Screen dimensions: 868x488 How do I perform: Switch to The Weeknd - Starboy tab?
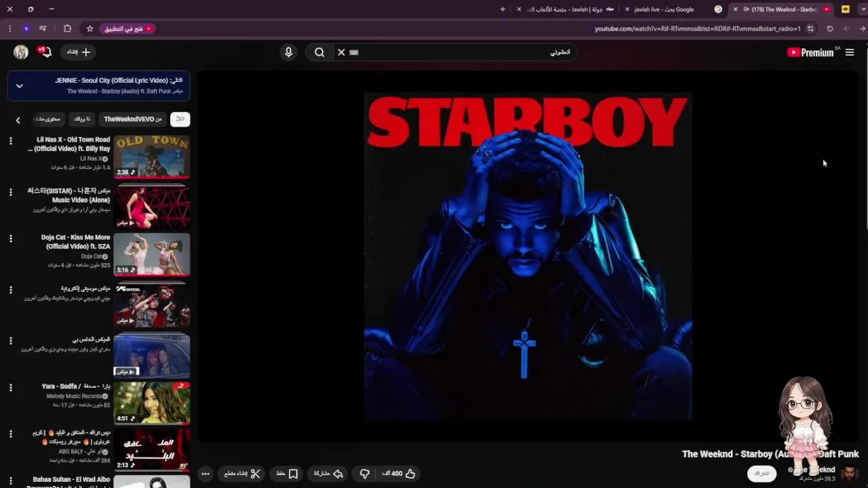coord(784,9)
